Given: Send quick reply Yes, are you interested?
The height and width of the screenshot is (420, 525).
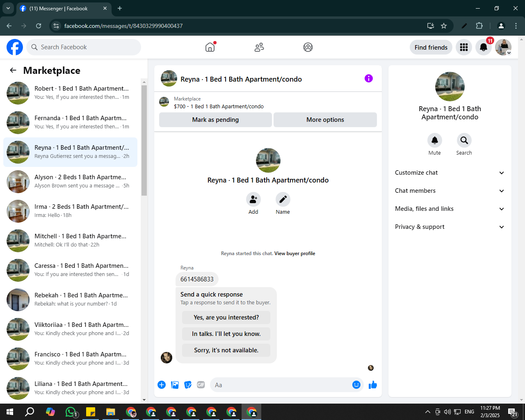Looking at the screenshot, I should [226, 317].
